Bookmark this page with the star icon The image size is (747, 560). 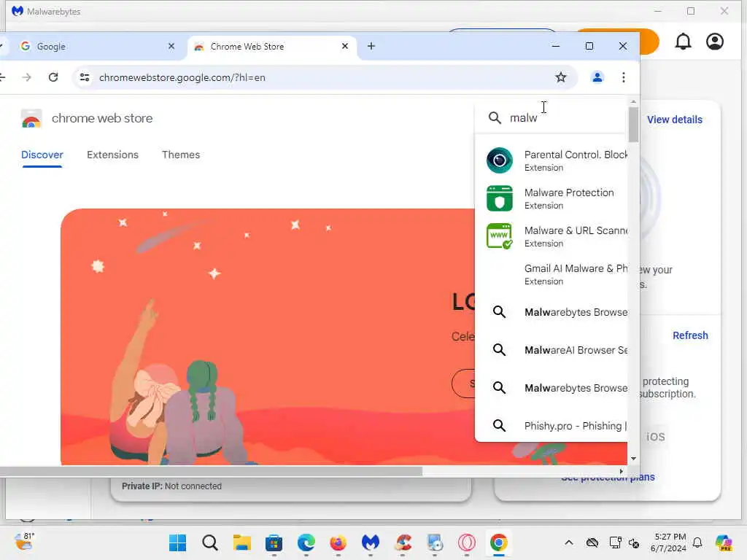tap(561, 77)
